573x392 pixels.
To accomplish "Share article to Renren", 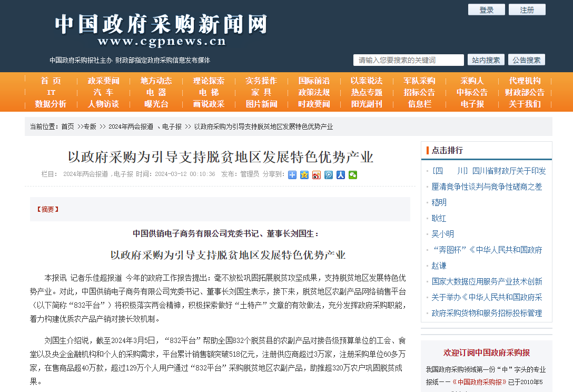I will (341, 174).
